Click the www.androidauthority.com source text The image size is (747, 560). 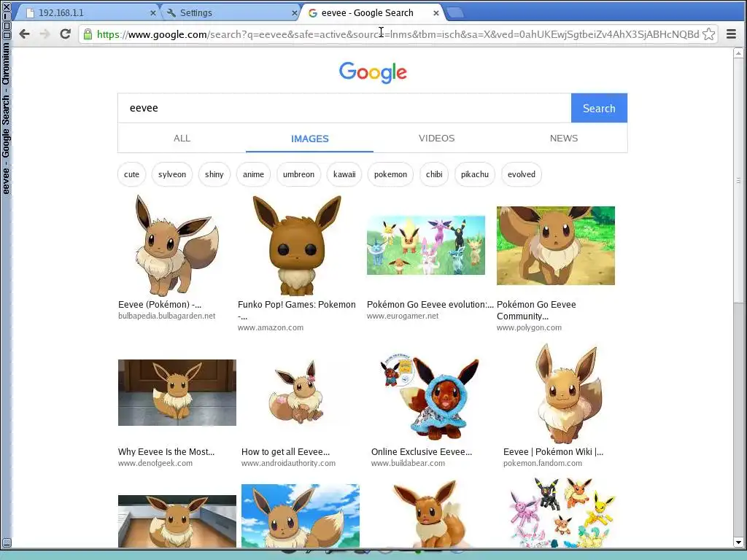[x=288, y=463]
